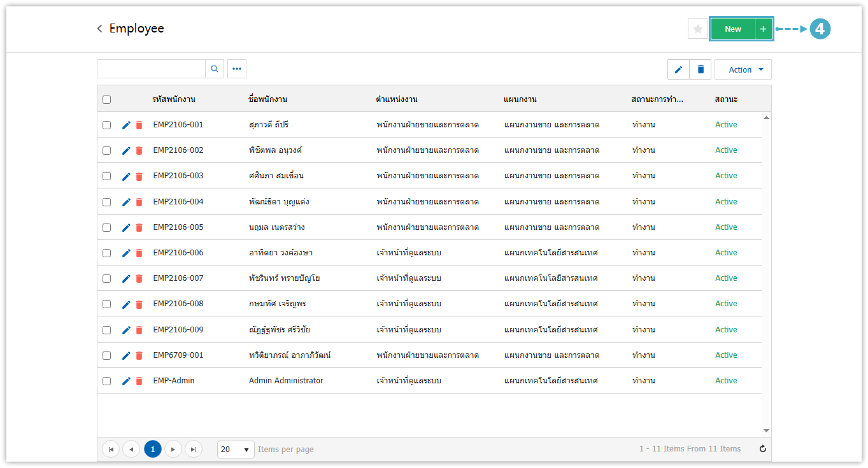The image size is (868, 468).
Task: Expand the plus arrow beside New
Action: point(763,29)
